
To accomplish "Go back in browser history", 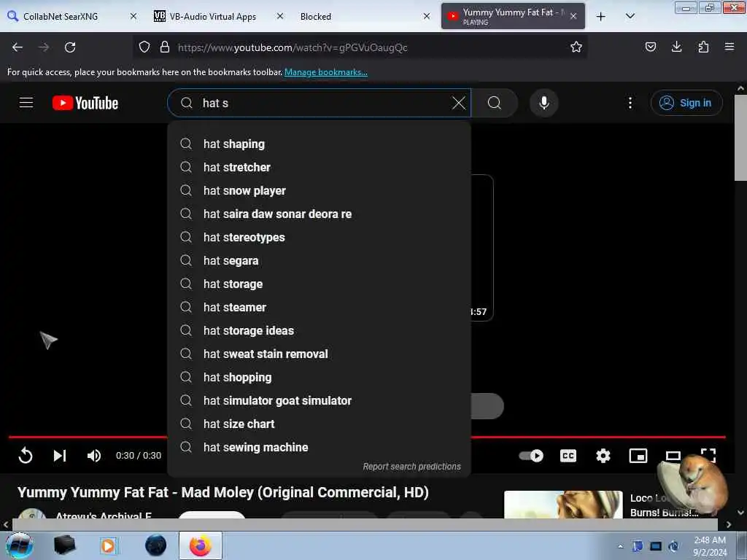I will pyautogui.click(x=18, y=47).
